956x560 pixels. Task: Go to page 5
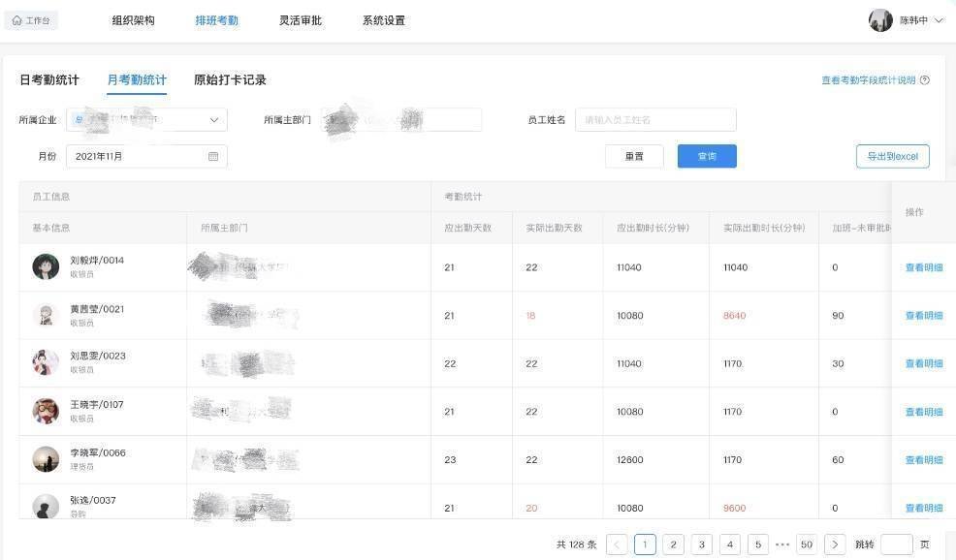(x=758, y=544)
